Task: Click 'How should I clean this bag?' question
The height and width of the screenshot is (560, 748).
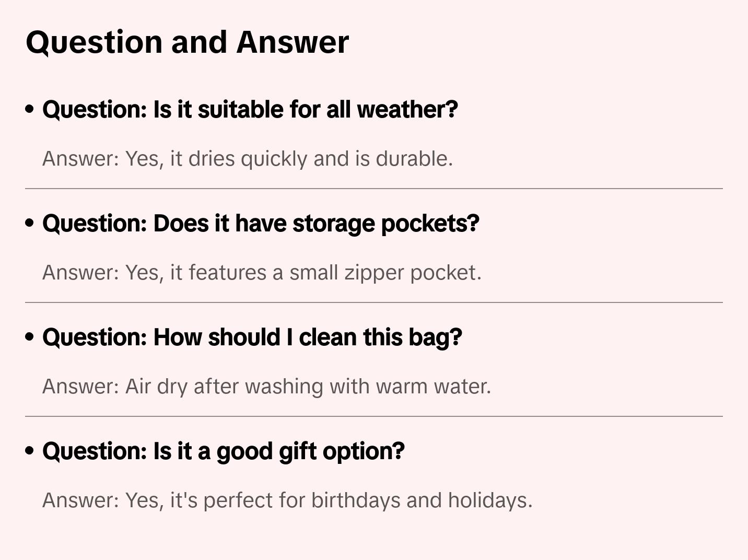Action: [252, 337]
